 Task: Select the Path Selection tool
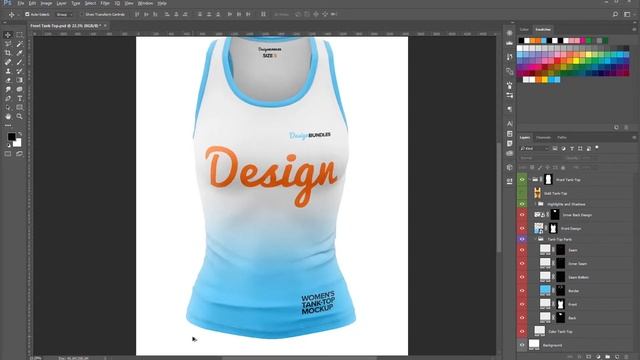click(x=8, y=107)
